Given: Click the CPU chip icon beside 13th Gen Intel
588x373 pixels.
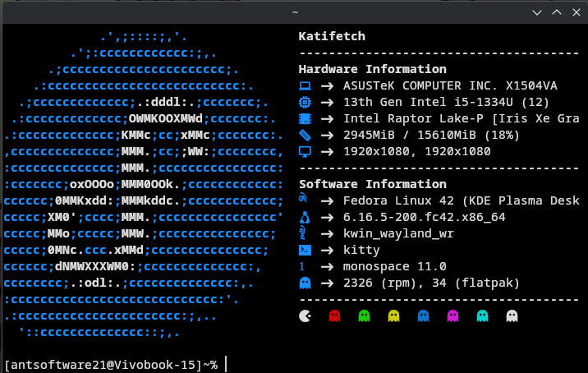Looking at the screenshot, I should 305,103.
